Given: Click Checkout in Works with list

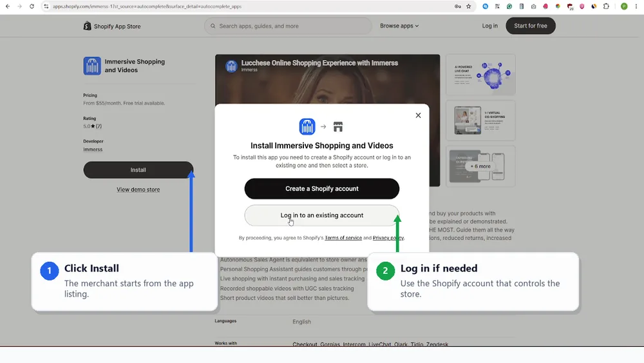Looking at the screenshot, I should pos(305,344).
